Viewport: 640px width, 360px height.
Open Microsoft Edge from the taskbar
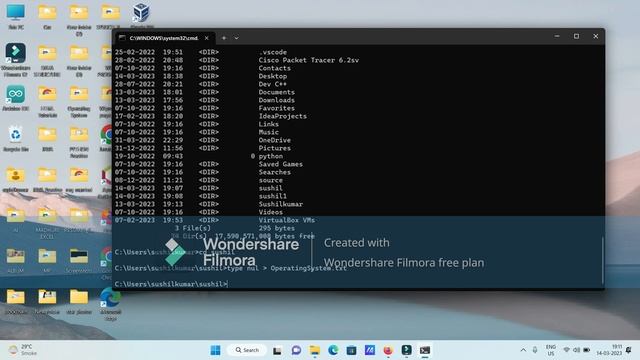tap(333, 350)
